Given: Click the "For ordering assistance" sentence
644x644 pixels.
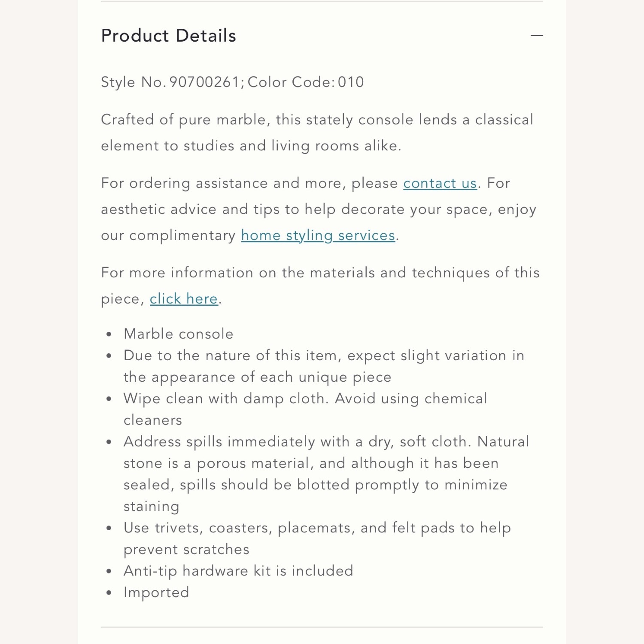Looking at the screenshot, I should coord(249,183).
